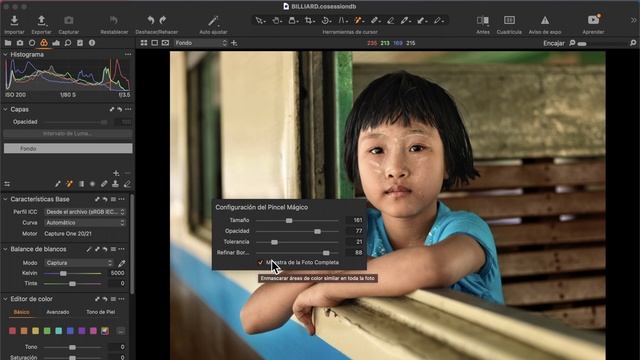640x360 pixels.
Task: Toggle the Aviso de expo warning
Action: pos(545,20)
